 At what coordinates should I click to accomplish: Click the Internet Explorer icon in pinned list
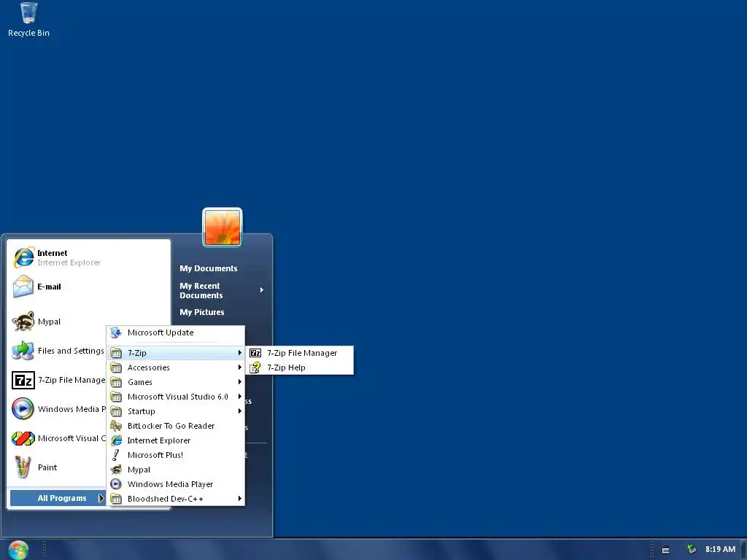coord(23,257)
